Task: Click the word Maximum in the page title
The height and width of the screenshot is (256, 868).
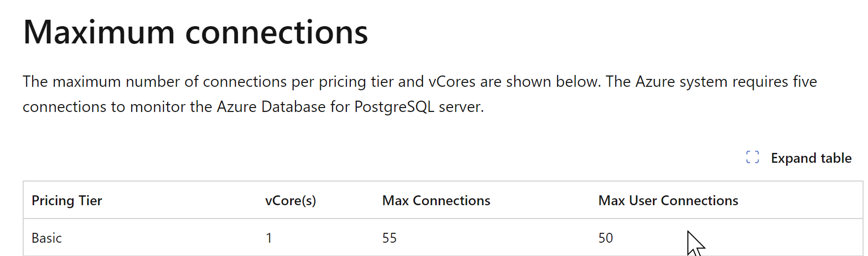Action: (99, 32)
